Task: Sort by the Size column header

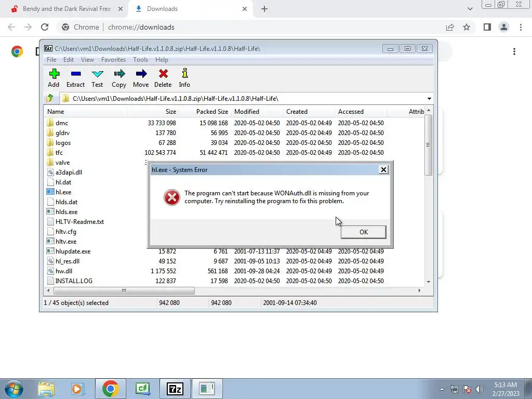Action: tap(153, 112)
